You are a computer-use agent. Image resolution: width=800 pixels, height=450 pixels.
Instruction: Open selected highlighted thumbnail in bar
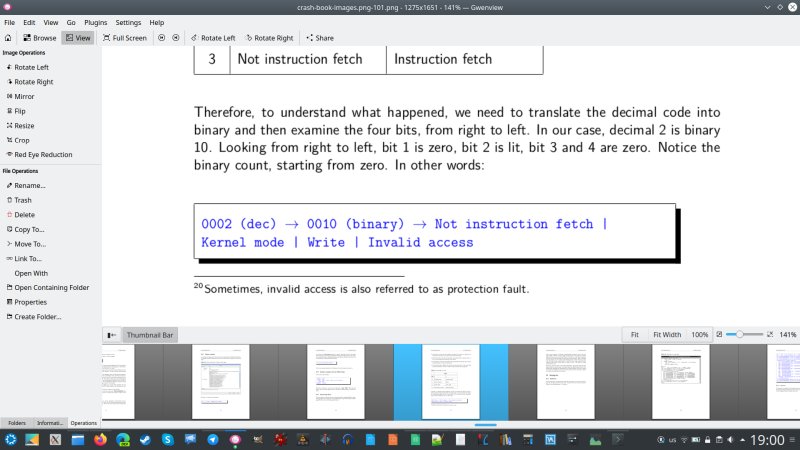pyautogui.click(x=451, y=382)
